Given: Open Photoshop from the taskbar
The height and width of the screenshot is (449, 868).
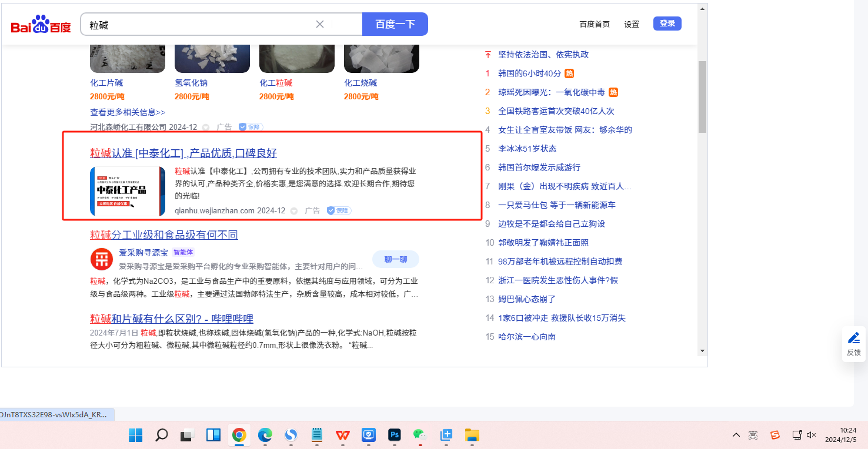Looking at the screenshot, I should (394, 435).
